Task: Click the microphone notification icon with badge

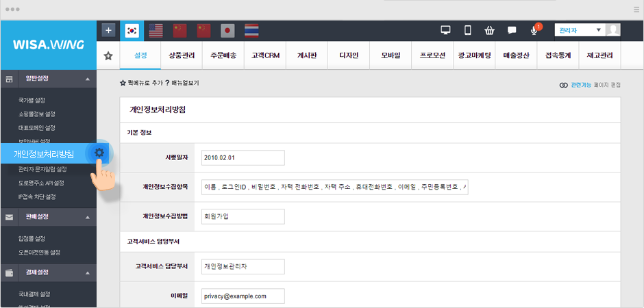Action: point(534,30)
